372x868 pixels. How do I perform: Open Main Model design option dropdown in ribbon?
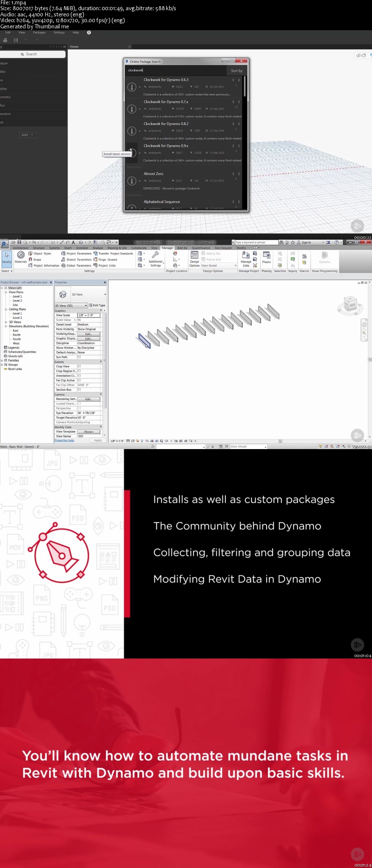pyautogui.click(x=219, y=265)
